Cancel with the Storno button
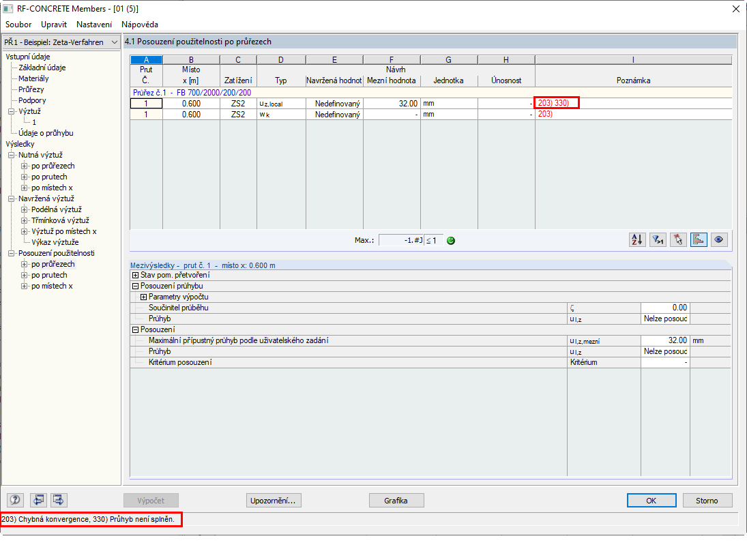This screenshot has width=747, height=560. (707, 501)
